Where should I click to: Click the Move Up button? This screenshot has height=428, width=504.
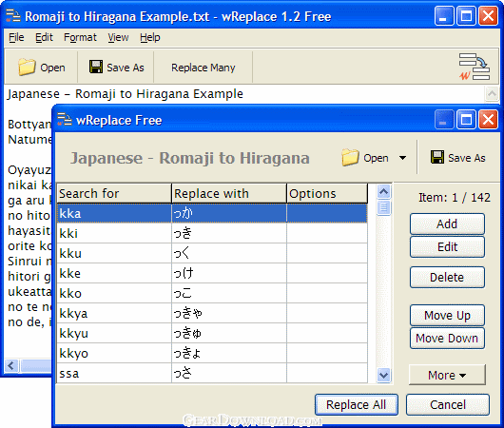(447, 315)
